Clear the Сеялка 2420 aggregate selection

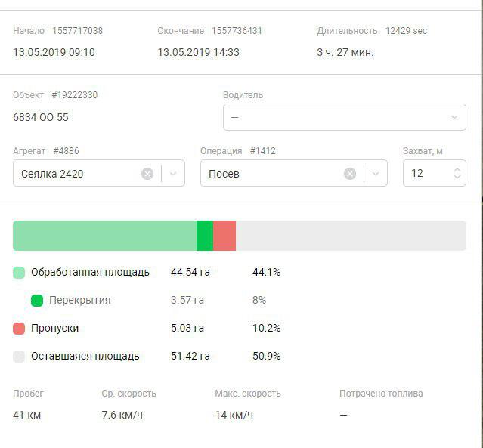pos(147,174)
